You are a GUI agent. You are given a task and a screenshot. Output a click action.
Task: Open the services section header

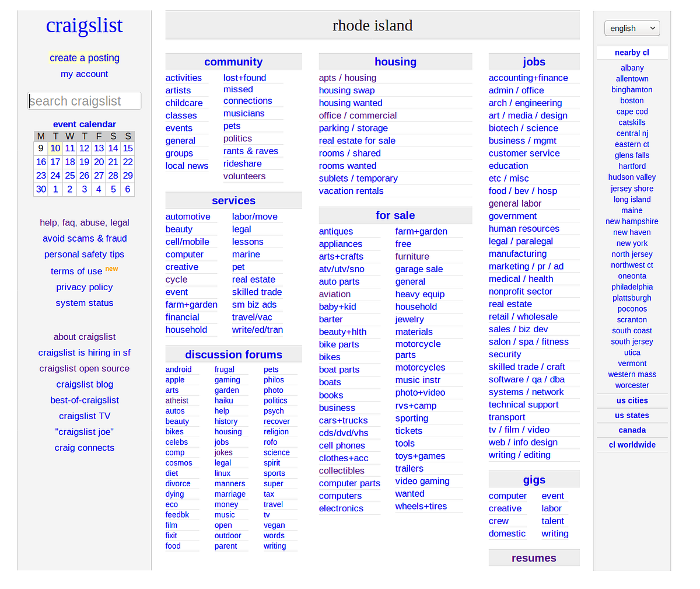233,201
